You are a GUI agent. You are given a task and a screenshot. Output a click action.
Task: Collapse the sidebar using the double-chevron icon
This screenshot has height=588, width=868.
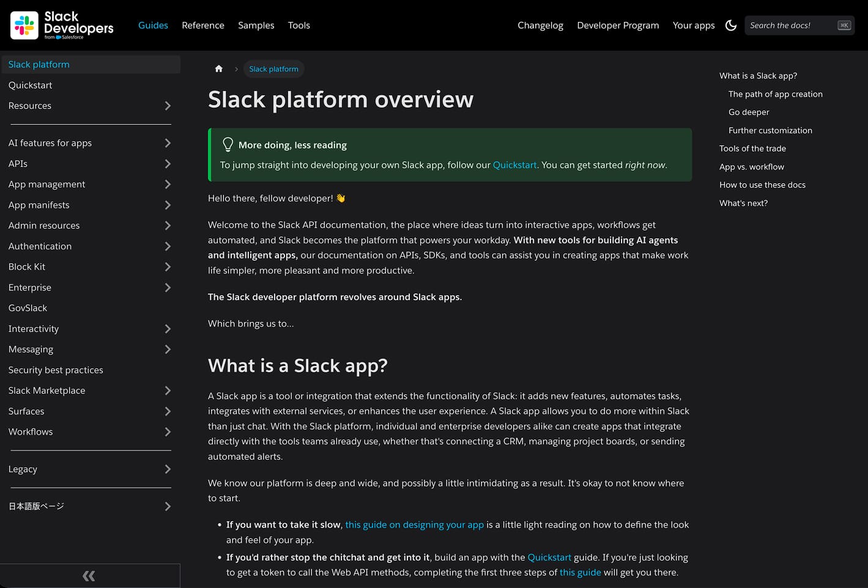point(89,575)
